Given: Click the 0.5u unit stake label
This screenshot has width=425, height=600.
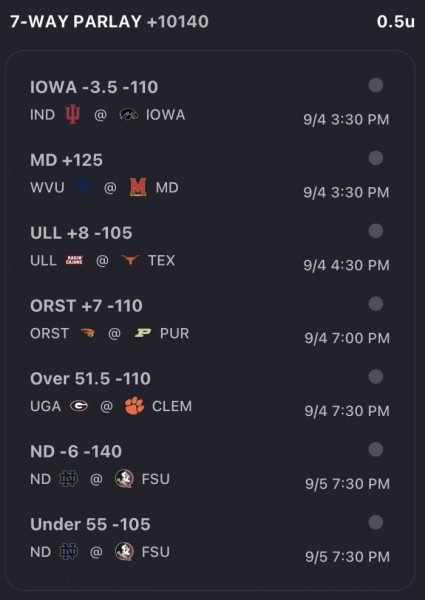Looking at the screenshot, I should pos(396,21).
